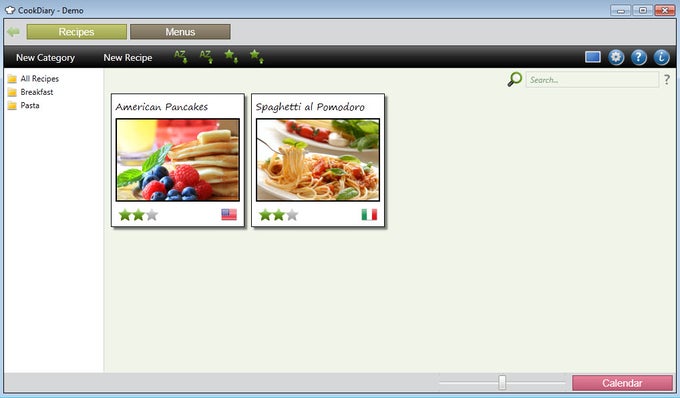Click the Spaghetti al Pomodoro title

click(310, 107)
